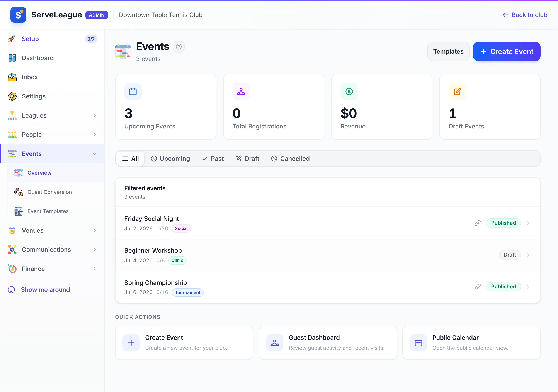Click the Communications icon

pos(12,250)
